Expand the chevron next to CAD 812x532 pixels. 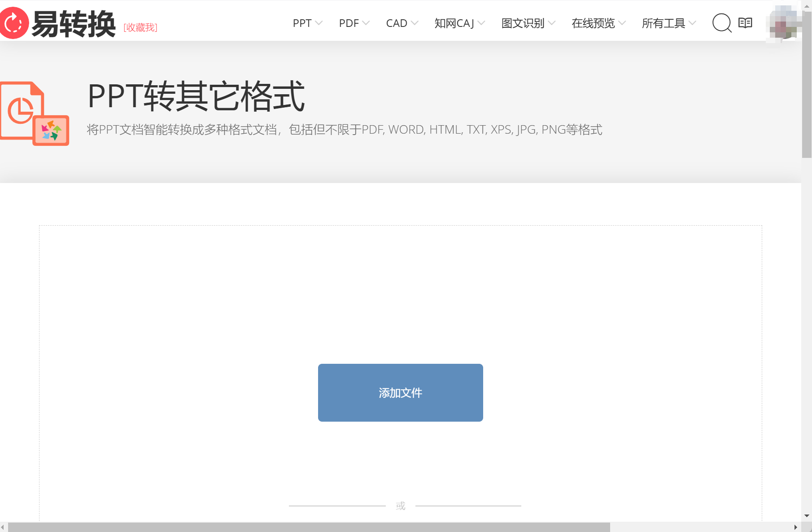point(415,23)
